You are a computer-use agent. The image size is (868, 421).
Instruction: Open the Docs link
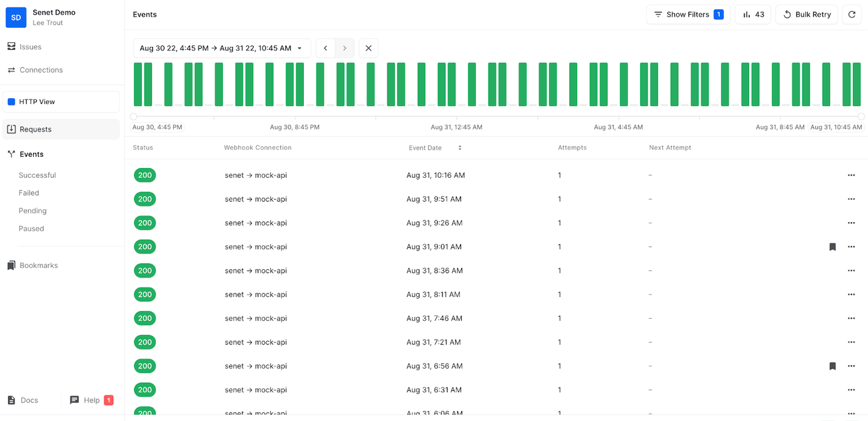pos(24,400)
